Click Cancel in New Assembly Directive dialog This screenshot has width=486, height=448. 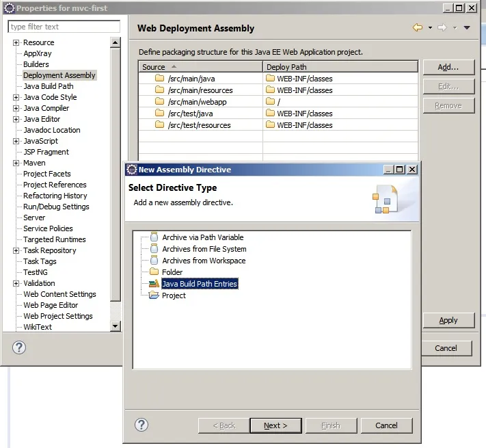click(x=386, y=425)
